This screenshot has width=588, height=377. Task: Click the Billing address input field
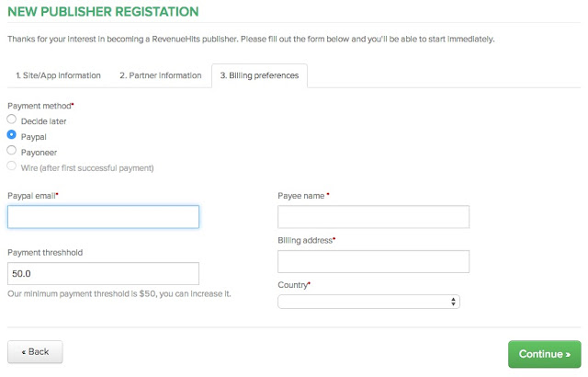(373, 262)
